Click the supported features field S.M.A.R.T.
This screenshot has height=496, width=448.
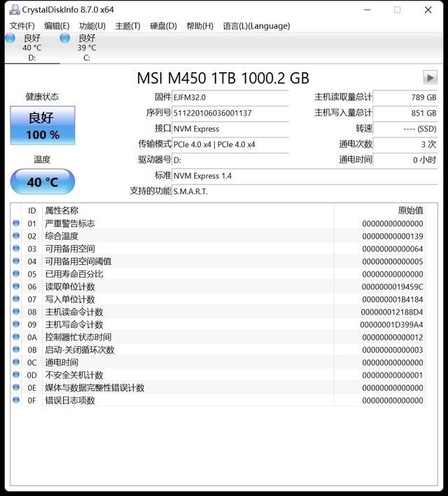pos(304,191)
